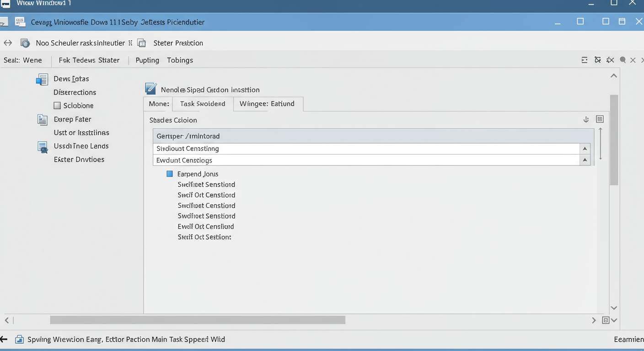Click the Tobings menu item
Image resolution: width=644 pixels, height=351 pixels.
coord(180,60)
